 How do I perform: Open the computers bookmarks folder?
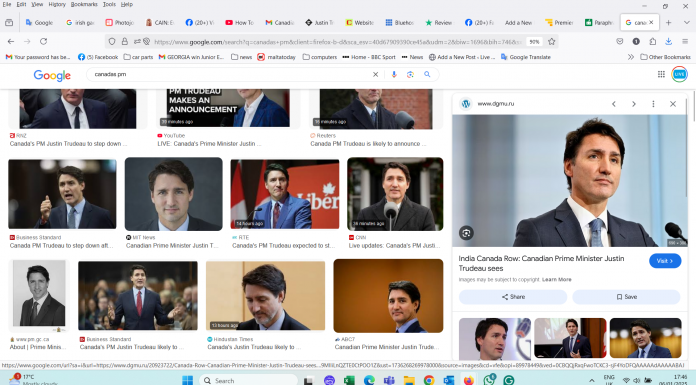tap(320, 57)
